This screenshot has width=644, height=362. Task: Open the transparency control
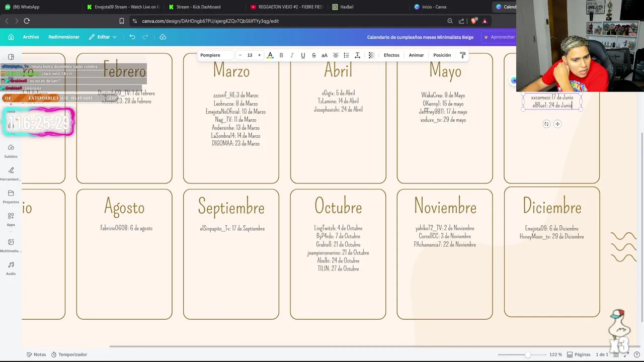point(371,55)
